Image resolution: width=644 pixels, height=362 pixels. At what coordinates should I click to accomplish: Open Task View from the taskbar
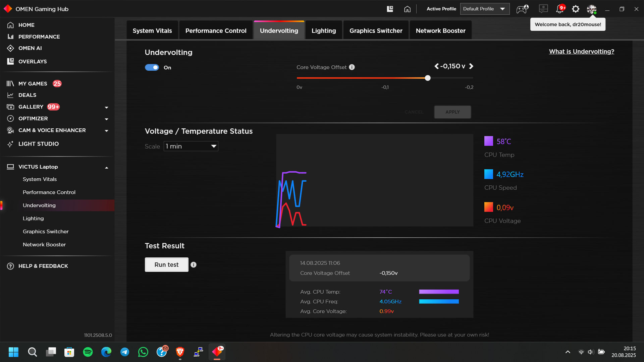[51, 352]
